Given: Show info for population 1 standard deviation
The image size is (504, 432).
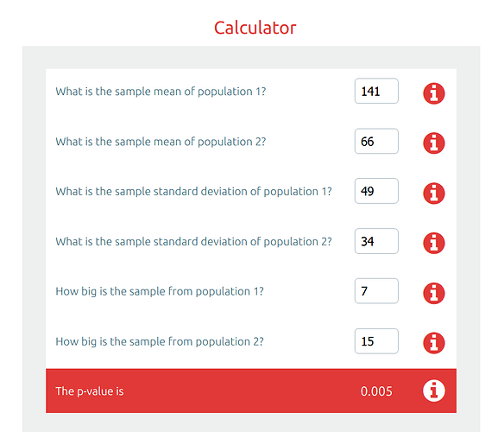Looking at the screenshot, I should [433, 194].
